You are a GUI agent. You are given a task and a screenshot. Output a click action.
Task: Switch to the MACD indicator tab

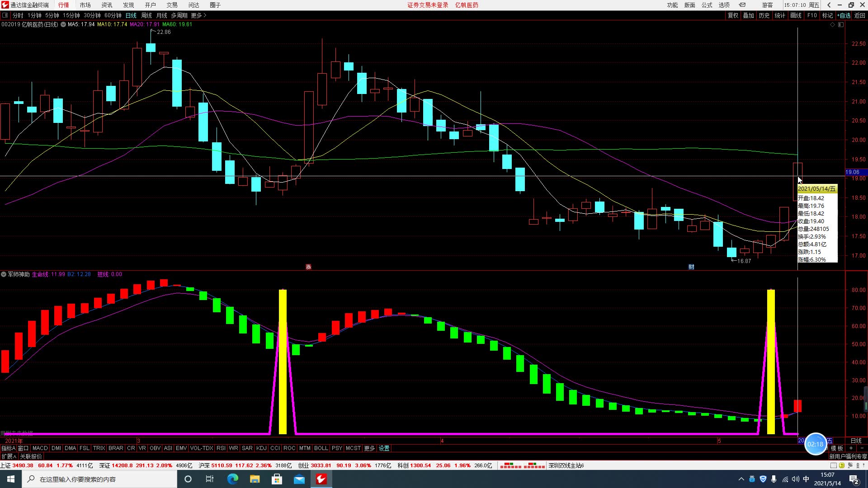point(40,448)
